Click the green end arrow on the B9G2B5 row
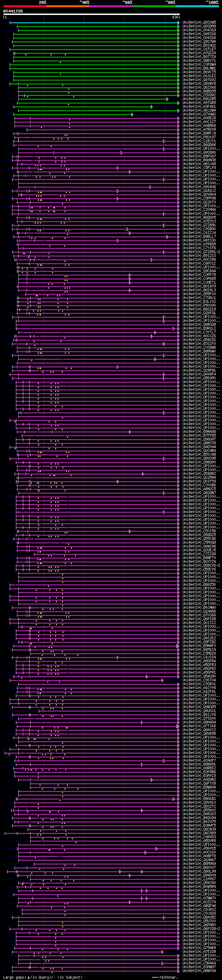Image resolution: width=222 pixels, height=980 pixels. (167, 99)
